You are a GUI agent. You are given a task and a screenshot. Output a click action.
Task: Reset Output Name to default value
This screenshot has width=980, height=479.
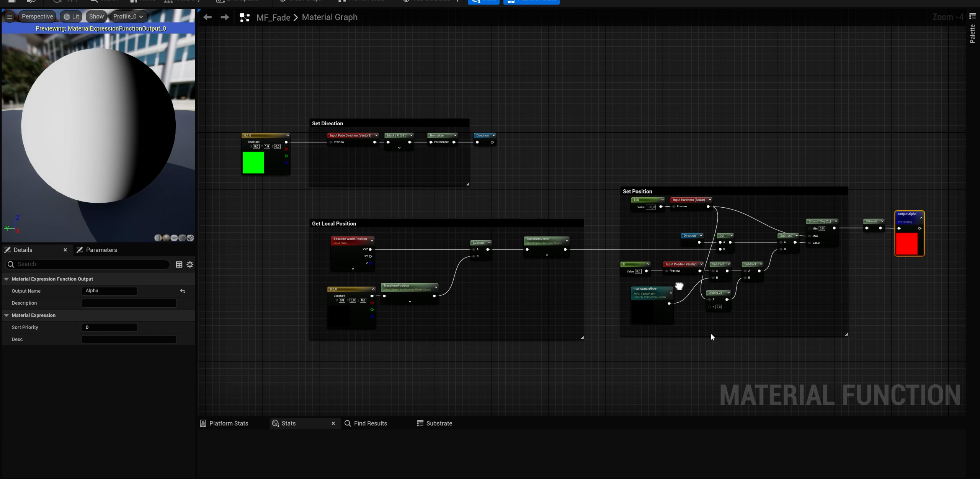(183, 291)
